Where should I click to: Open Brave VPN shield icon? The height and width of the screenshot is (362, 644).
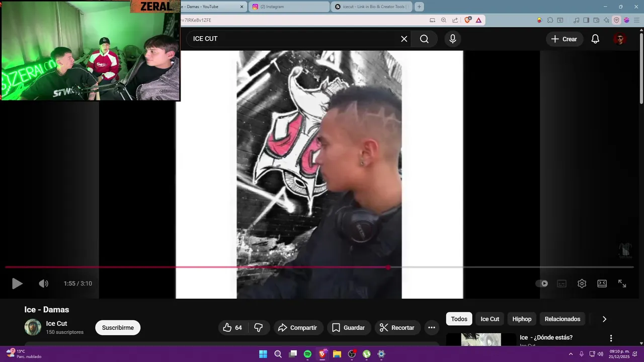coord(616,20)
